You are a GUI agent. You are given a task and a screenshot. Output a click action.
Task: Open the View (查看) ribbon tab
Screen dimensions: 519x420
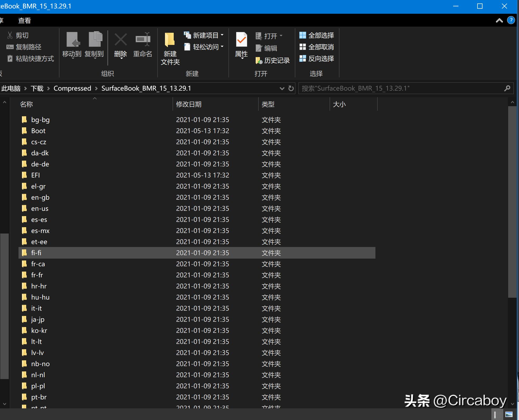pos(25,20)
